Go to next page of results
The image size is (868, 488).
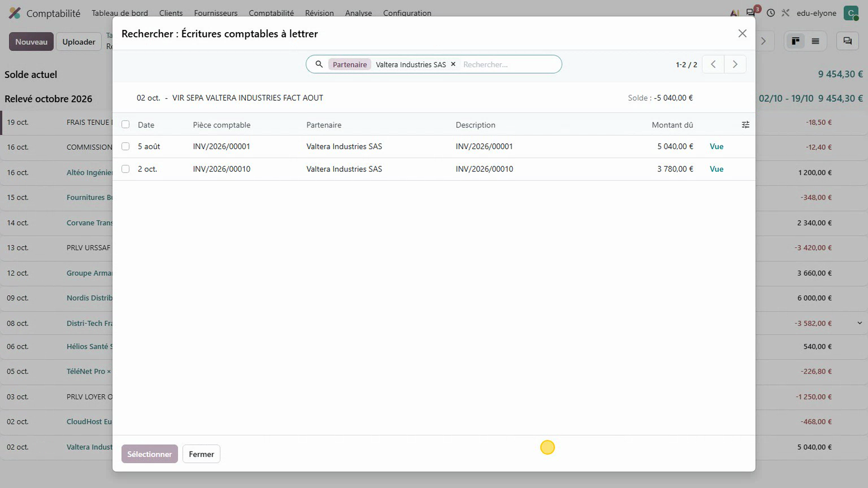735,64
